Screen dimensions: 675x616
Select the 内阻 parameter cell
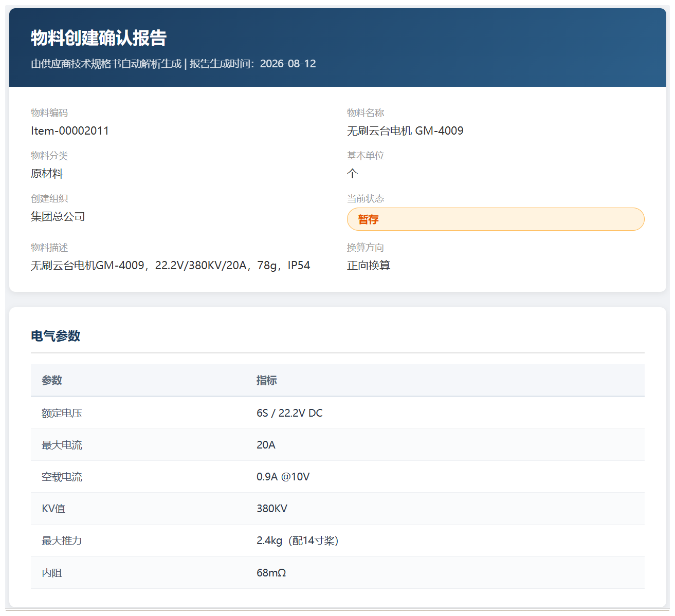pyautogui.click(x=138, y=573)
